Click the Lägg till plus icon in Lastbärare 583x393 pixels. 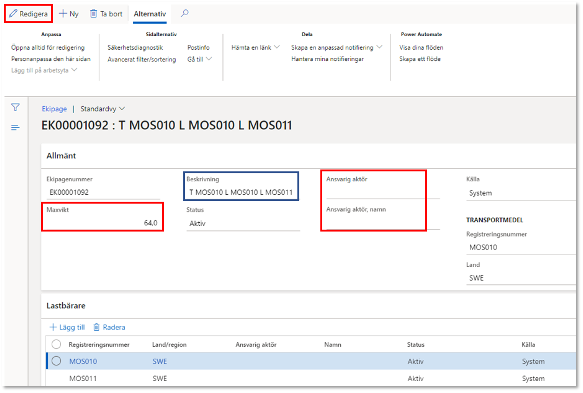(53, 327)
